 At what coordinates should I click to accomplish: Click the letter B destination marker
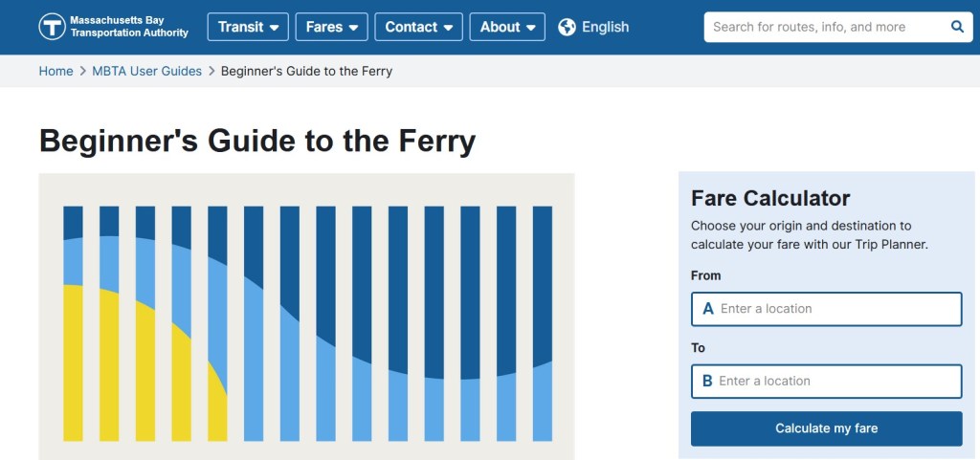pyautogui.click(x=707, y=381)
